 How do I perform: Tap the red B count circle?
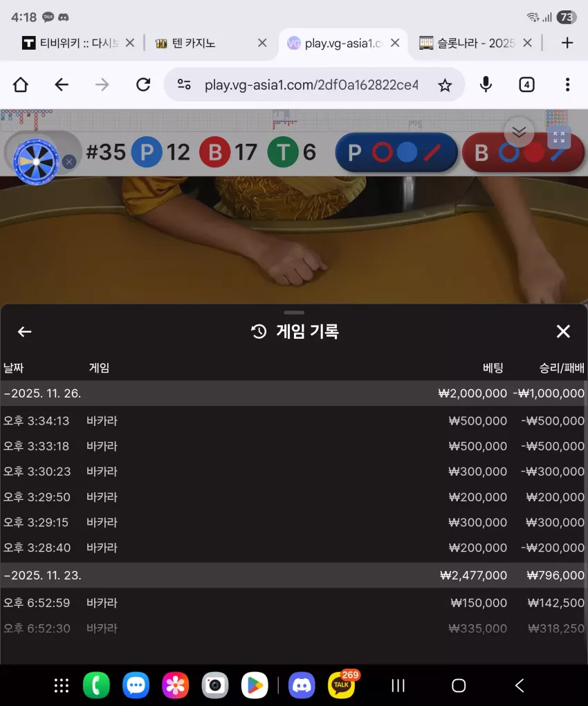(x=215, y=152)
